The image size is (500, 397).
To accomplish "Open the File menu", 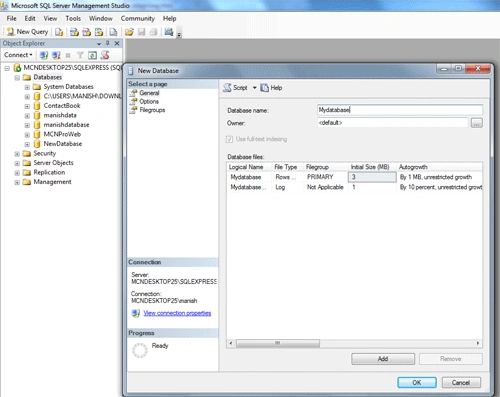I will pyautogui.click(x=11, y=18).
